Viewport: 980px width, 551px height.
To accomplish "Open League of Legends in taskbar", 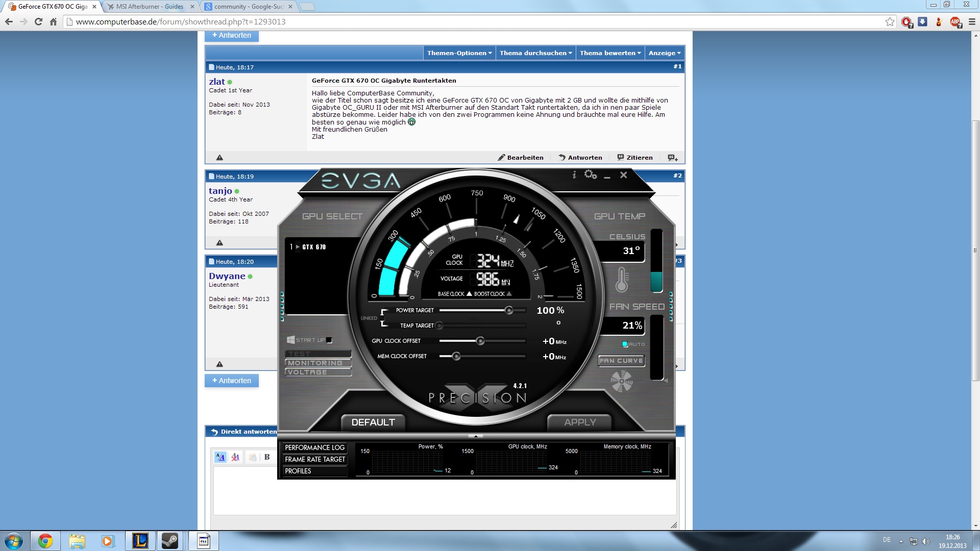I will click(x=140, y=541).
